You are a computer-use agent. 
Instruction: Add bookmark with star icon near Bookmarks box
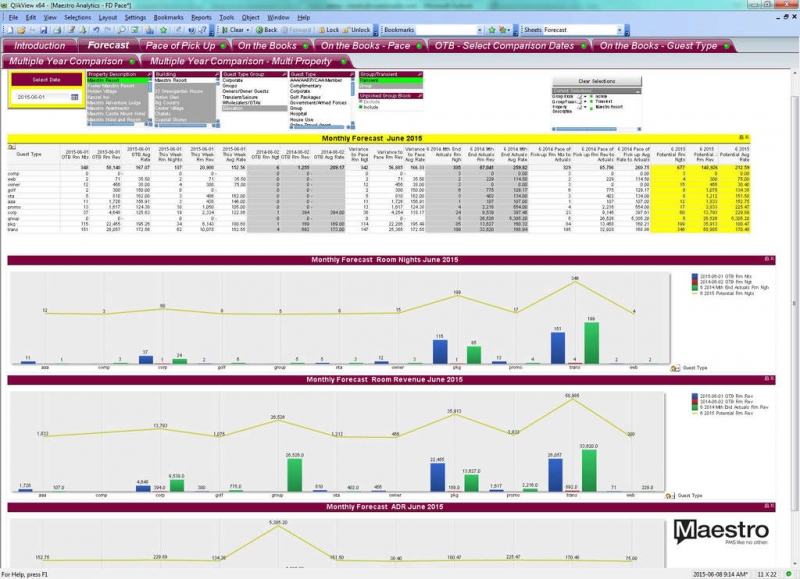[x=492, y=30]
